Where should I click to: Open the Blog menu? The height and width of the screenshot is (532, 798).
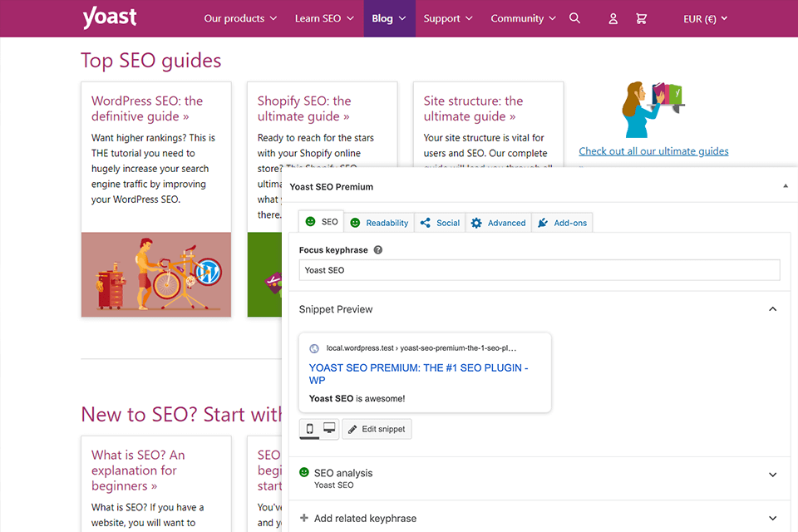pyautogui.click(x=389, y=19)
